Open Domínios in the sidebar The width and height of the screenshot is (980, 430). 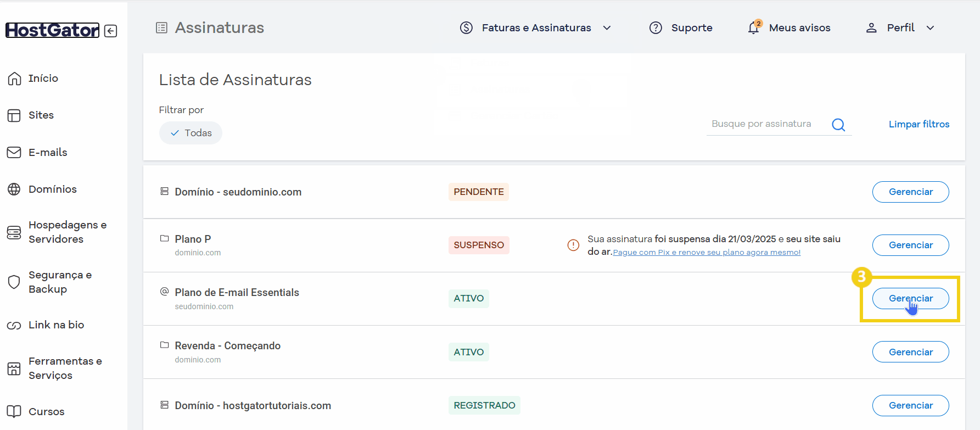pos(53,189)
